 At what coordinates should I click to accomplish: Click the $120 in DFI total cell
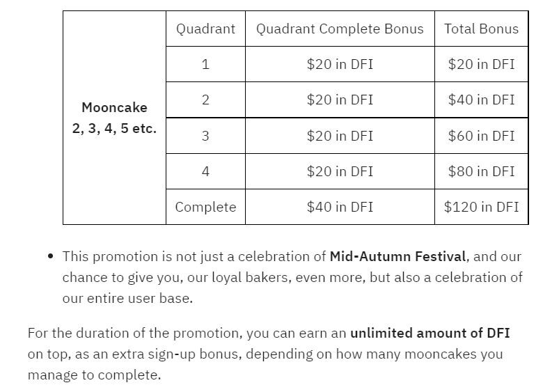pos(481,207)
